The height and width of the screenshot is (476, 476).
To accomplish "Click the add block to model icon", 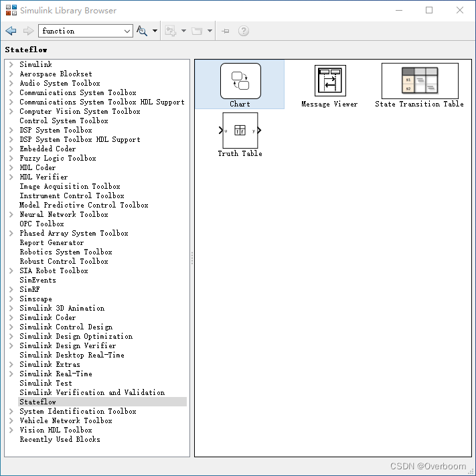I will [x=170, y=31].
